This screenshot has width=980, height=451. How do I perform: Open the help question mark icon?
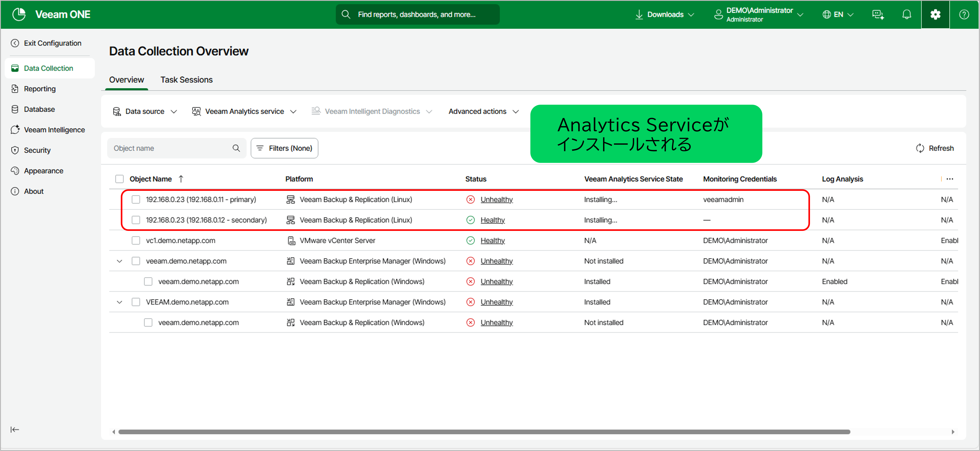tap(964, 15)
